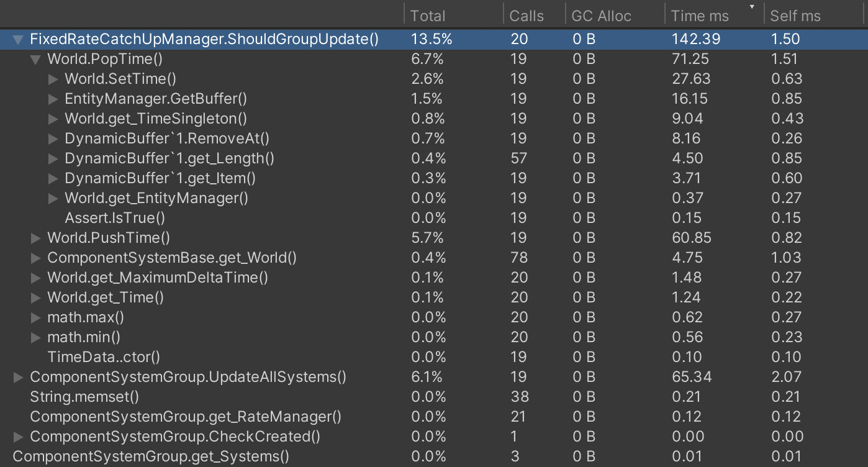Screen dimensions: 868x467
Task: Expand DynamicBuffer`1.get_Length() arrow
Action: click(x=53, y=159)
